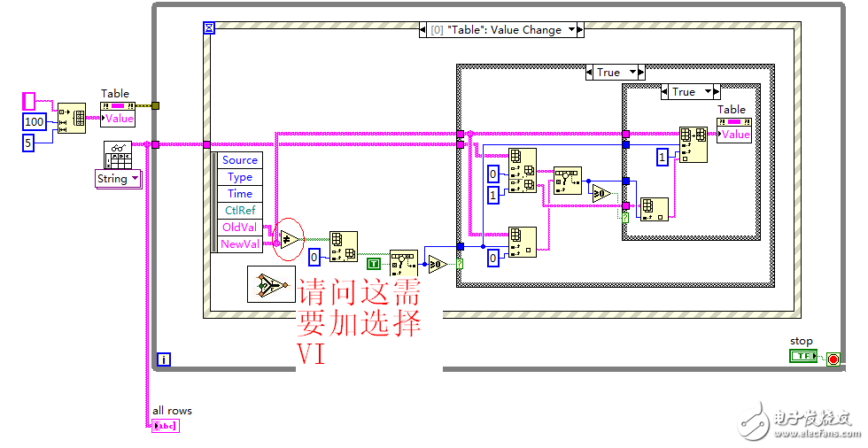
Task: Select the Time event data item
Action: click(x=240, y=194)
